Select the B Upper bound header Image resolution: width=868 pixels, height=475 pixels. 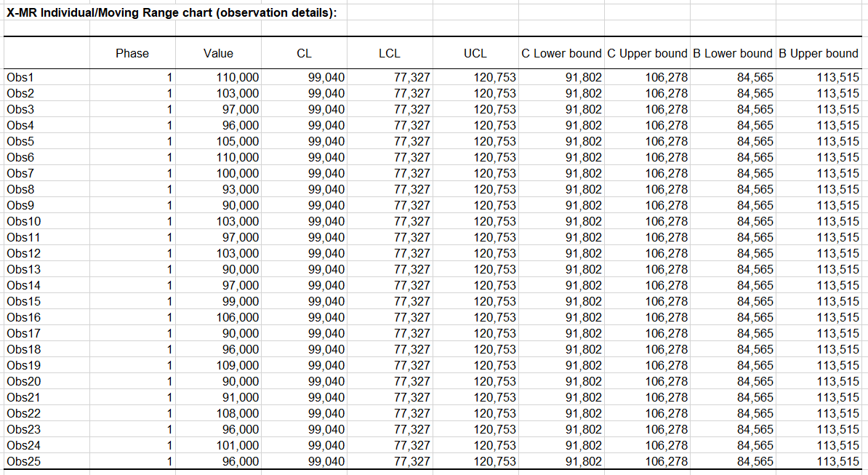point(819,53)
